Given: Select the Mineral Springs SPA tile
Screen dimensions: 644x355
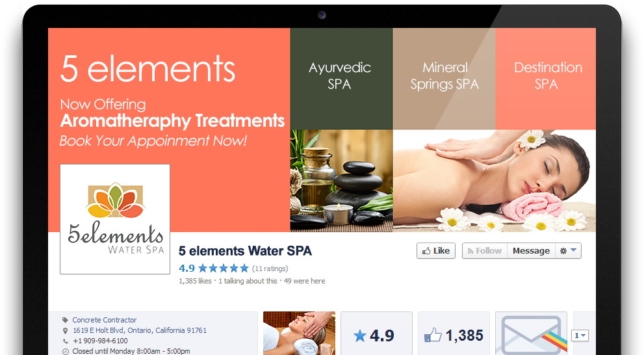Looking at the screenshot, I should pos(444,79).
